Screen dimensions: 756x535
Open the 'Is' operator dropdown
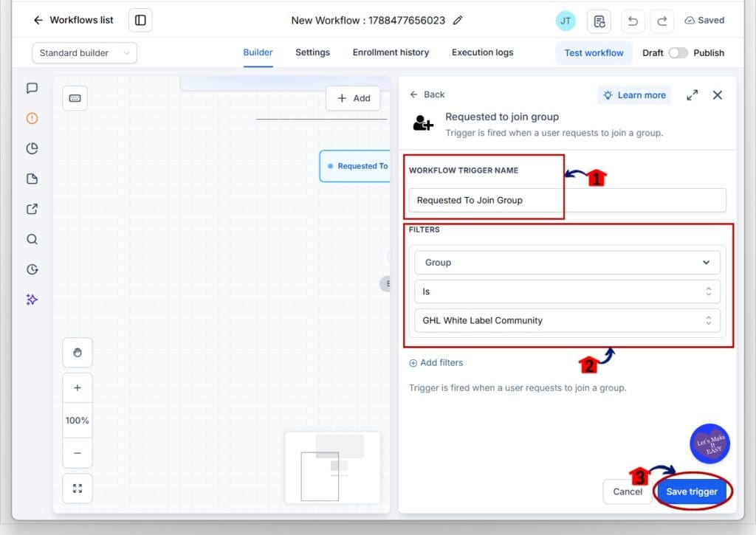pyautogui.click(x=567, y=291)
